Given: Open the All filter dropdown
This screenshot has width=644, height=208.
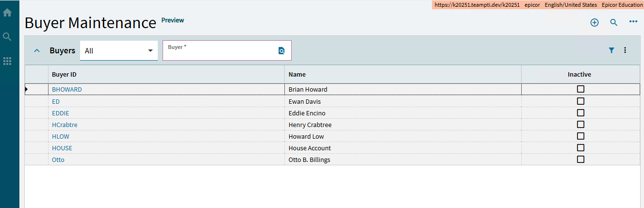Looking at the screenshot, I should tap(118, 50).
